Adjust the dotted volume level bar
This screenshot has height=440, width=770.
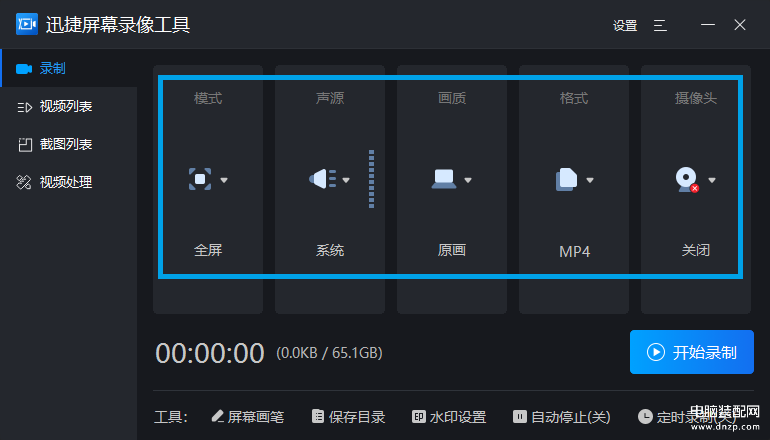tap(371, 179)
